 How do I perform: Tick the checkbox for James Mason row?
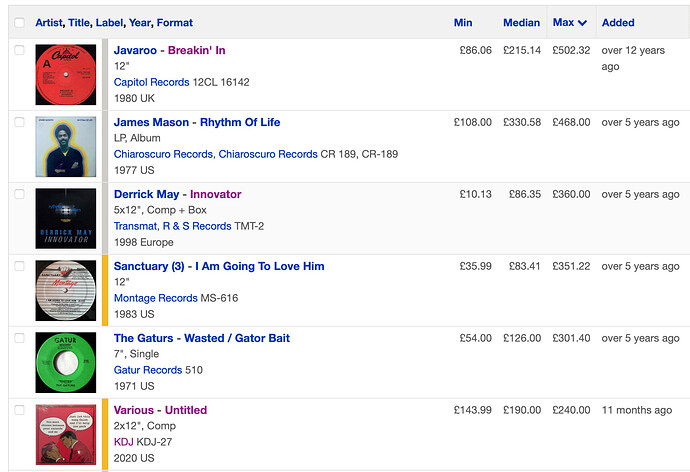(19, 122)
